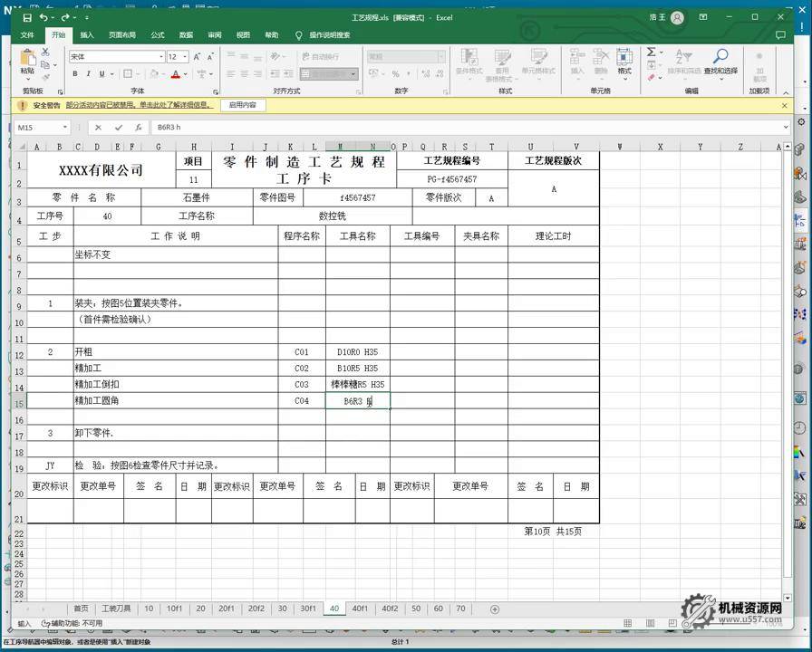Open the fill color tool
The height and width of the screenshot is (652, 812).
tap(153, 72)
